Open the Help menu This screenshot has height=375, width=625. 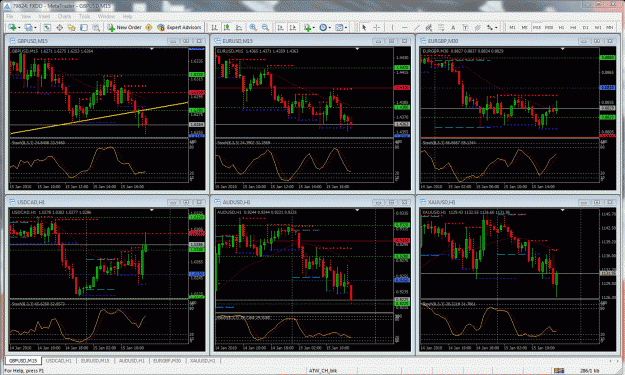point(128,16)
